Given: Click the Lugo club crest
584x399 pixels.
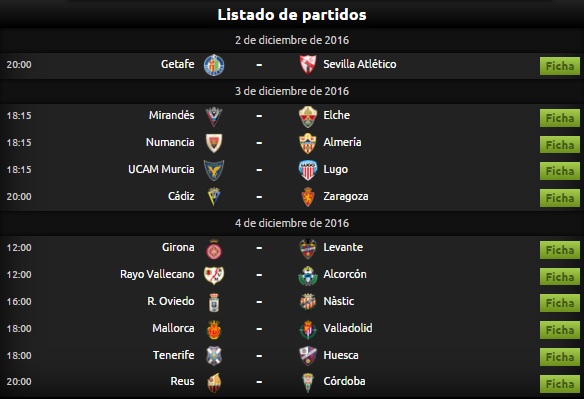Looking at the screenshot, I should click(x=308, y=170).
